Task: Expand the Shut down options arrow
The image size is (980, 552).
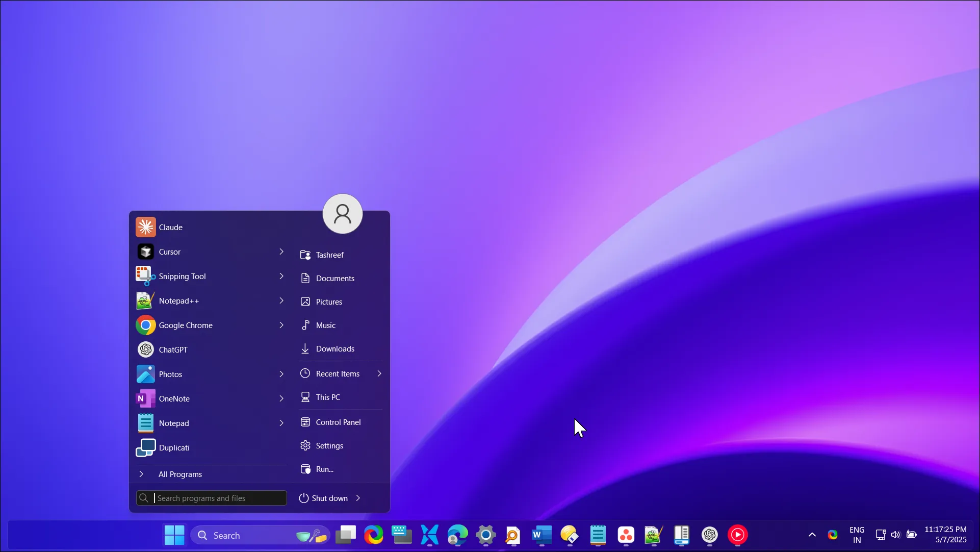Action: click(x=358, y=498)
